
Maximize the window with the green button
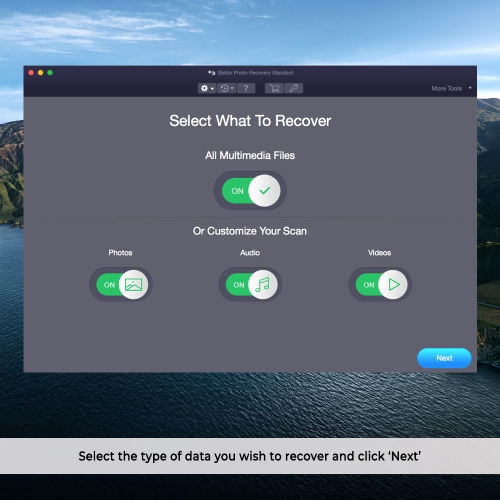click(x=50, y=73)
